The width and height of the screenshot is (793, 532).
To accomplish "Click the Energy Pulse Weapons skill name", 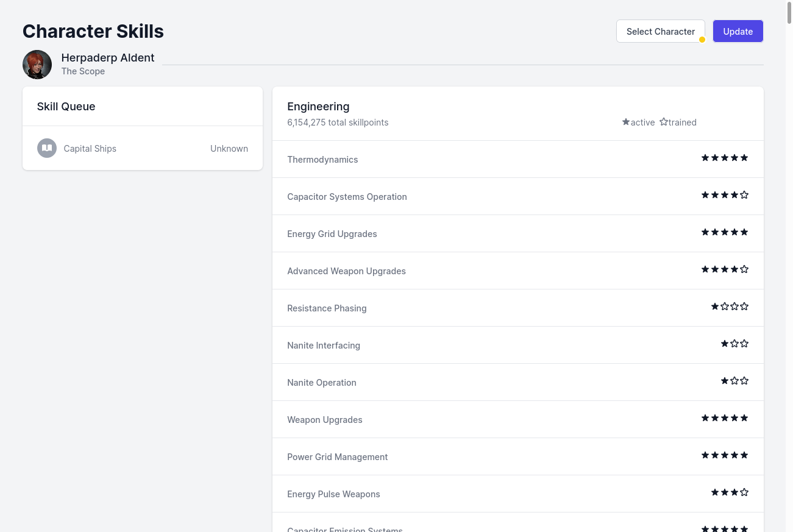I will (333, 494).
